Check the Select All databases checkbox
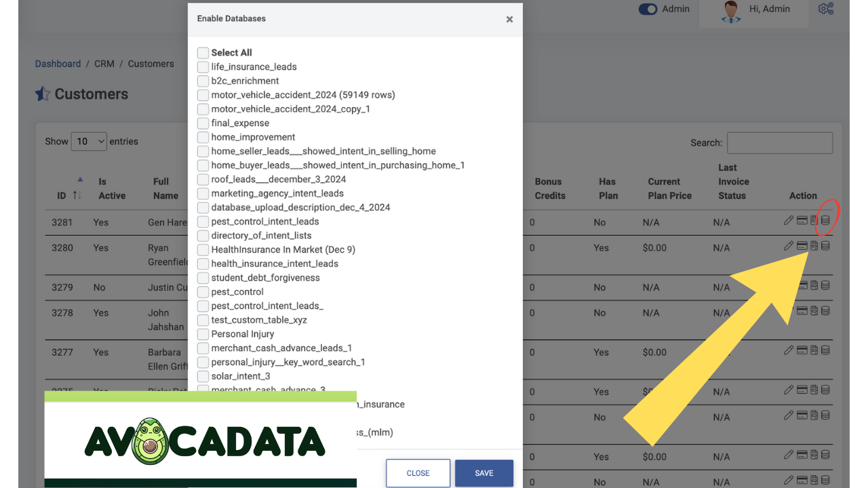 (203, 52)
